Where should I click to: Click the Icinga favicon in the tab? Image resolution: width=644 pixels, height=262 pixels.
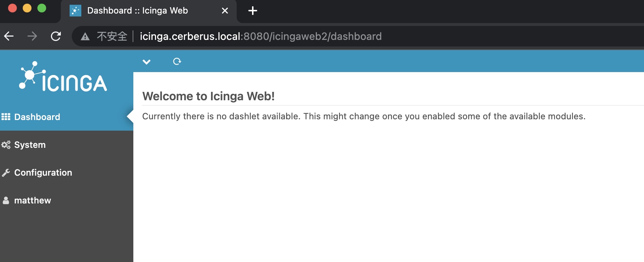click(x=75, y=11)
